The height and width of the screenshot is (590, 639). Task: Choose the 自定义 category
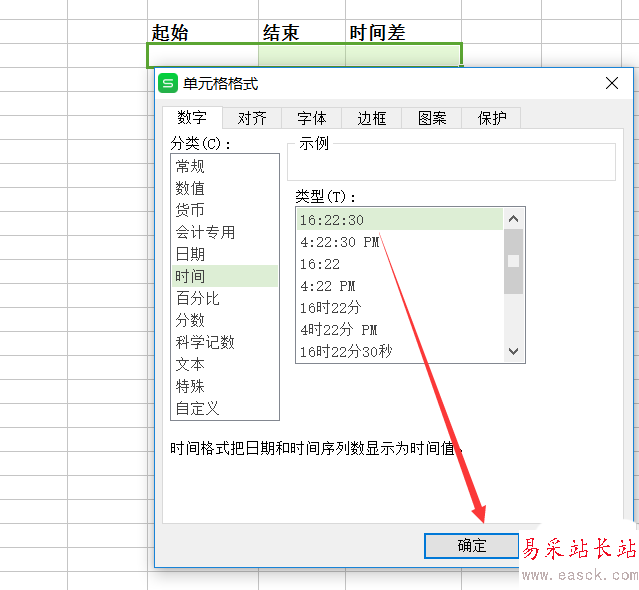pyautogui.click(x=225, y=408)
